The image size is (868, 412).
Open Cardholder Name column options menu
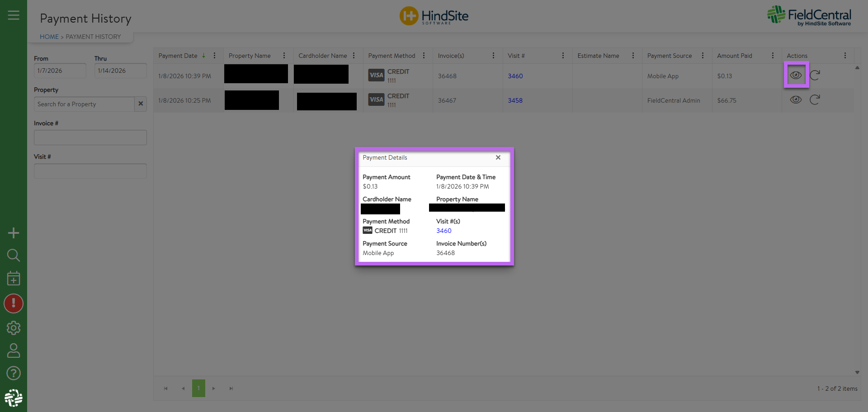[x=354, y=56]
